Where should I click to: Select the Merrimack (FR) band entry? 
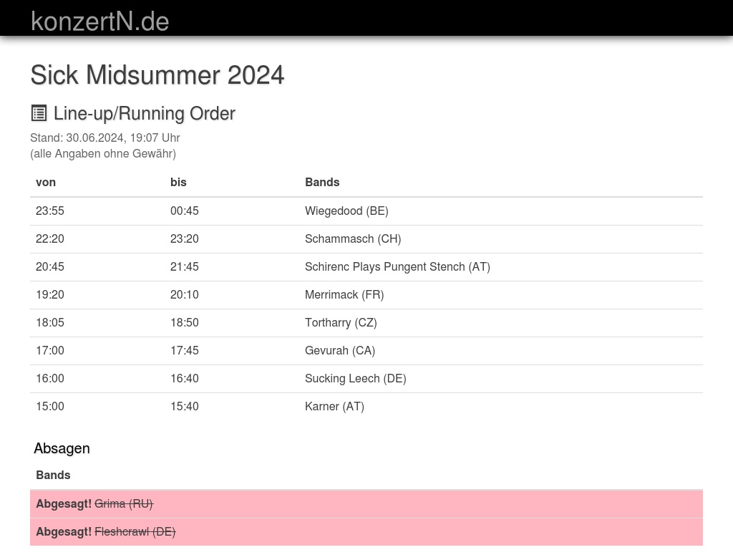[344, 294]
